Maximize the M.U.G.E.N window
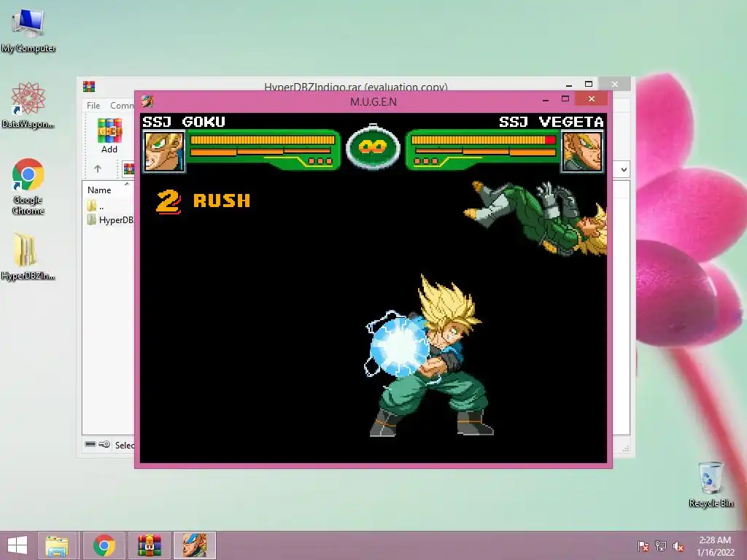This screenshot has width=747, height=560. pyautogui.click(x=565, y=98)
